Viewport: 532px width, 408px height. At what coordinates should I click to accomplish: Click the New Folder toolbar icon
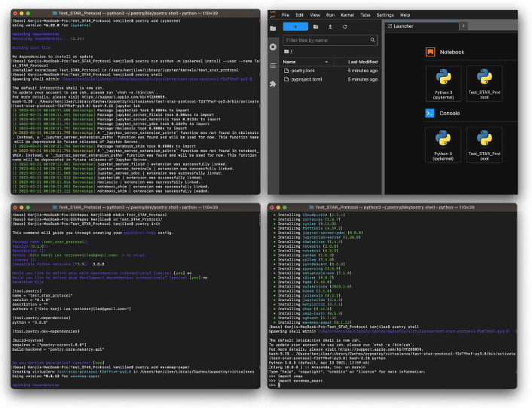coord(316,26)
